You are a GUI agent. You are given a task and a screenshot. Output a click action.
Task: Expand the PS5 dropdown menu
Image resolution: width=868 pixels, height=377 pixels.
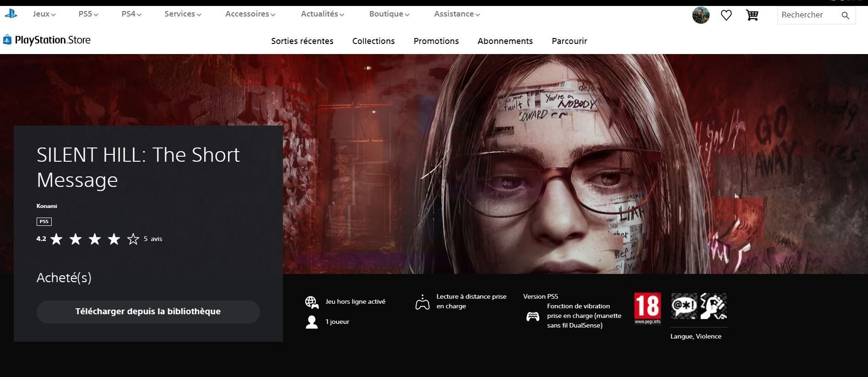point(88,14)
